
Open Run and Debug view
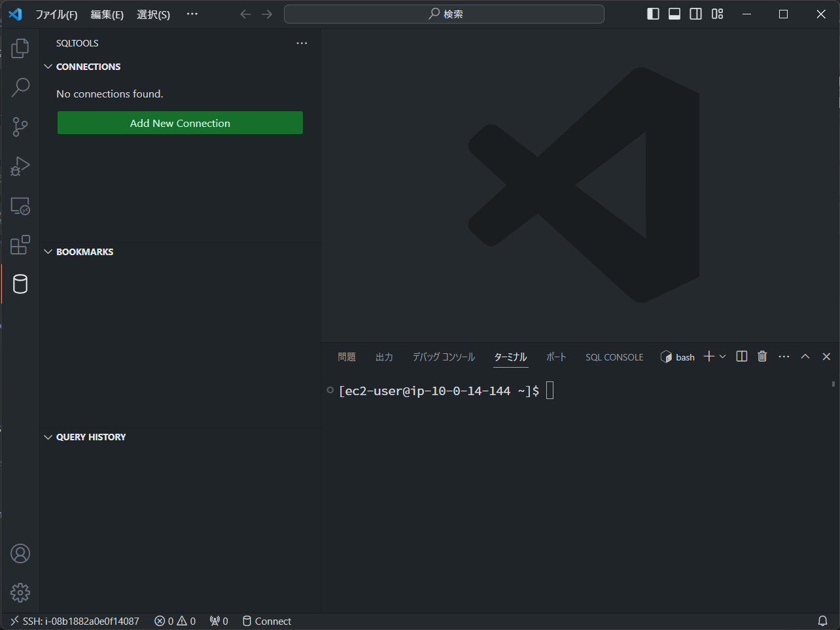[x=20, y=166]
